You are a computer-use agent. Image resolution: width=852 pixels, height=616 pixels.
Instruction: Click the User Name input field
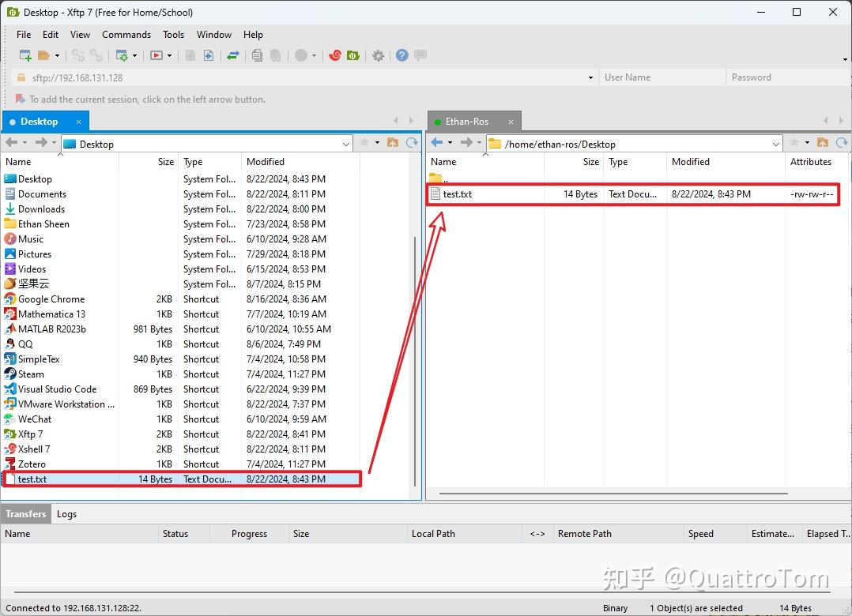[x=662, y=77]
